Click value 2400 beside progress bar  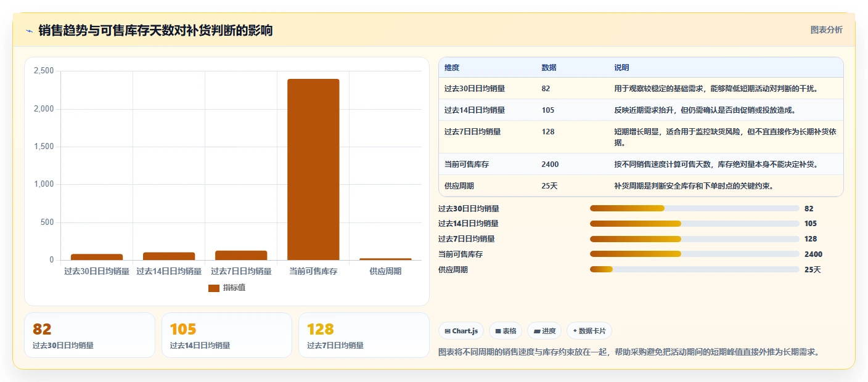pyautogui.click(x=813, y=254)
